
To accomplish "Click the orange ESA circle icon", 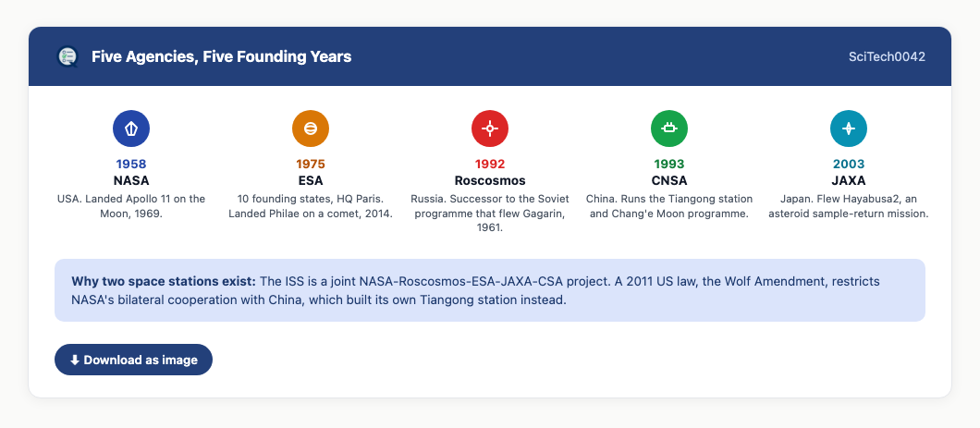I will 311,128.
